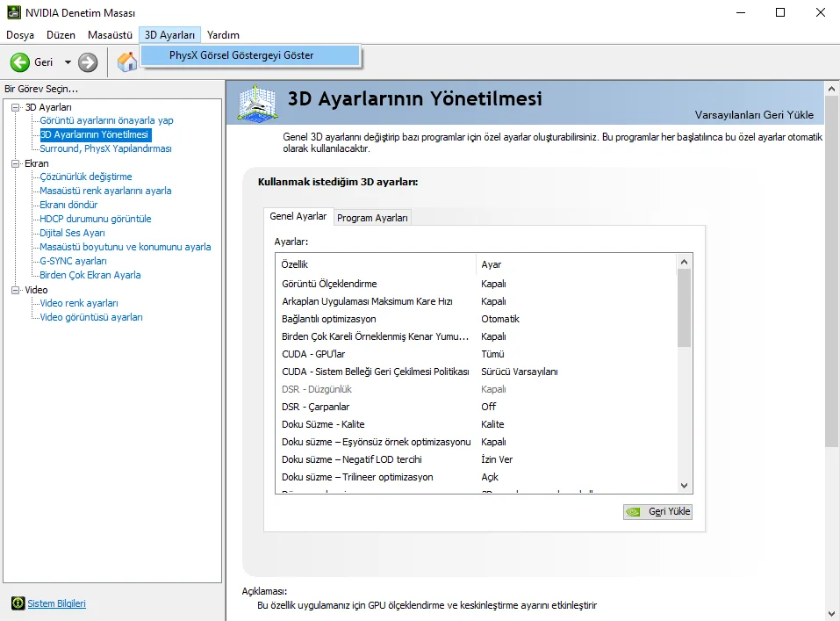Click the Otomatik value for Bağlantılı optimizasyon
The width and height of the screenshot is (840, 621).
pos(499,319)
